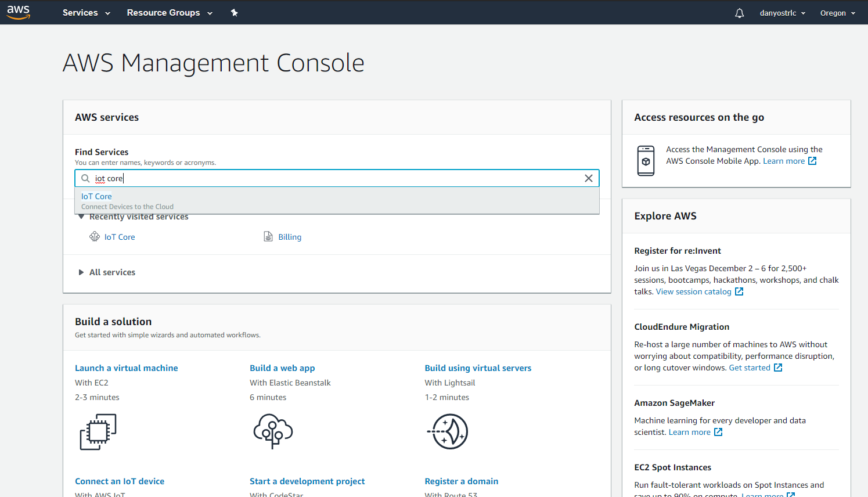
Task: Click the AWS logo home icon
Action: click(18, 12)
